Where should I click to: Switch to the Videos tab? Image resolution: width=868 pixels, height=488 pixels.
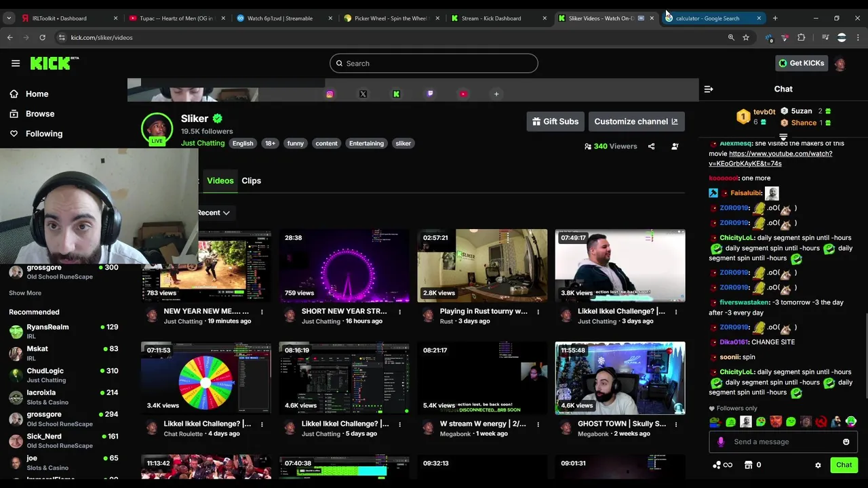coord(220,181)
